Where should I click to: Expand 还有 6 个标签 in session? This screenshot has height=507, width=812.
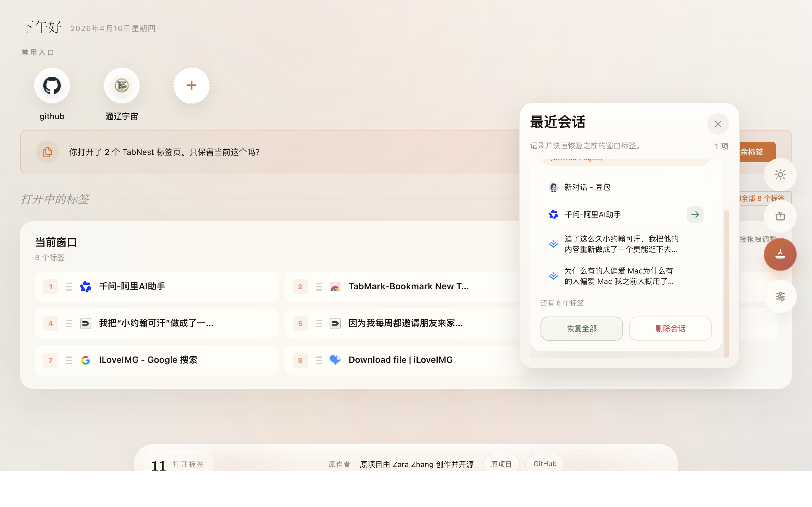pyautogui.click(x=562, y=303)
